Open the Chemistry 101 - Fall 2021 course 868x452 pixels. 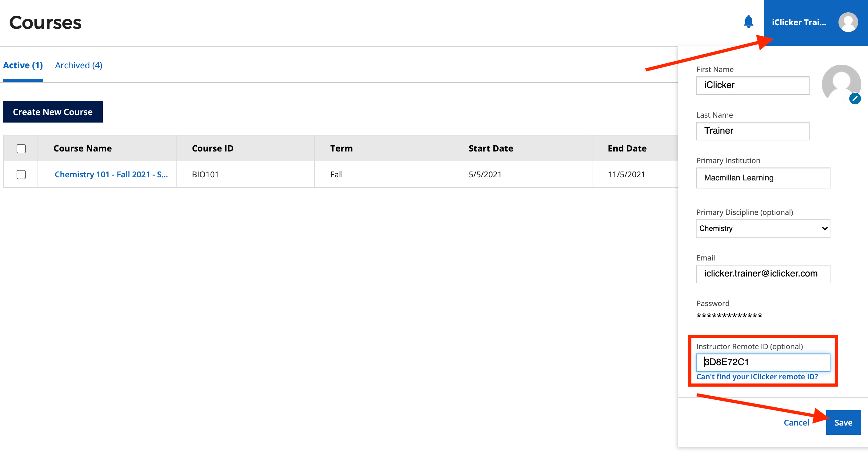pos(110,174)
